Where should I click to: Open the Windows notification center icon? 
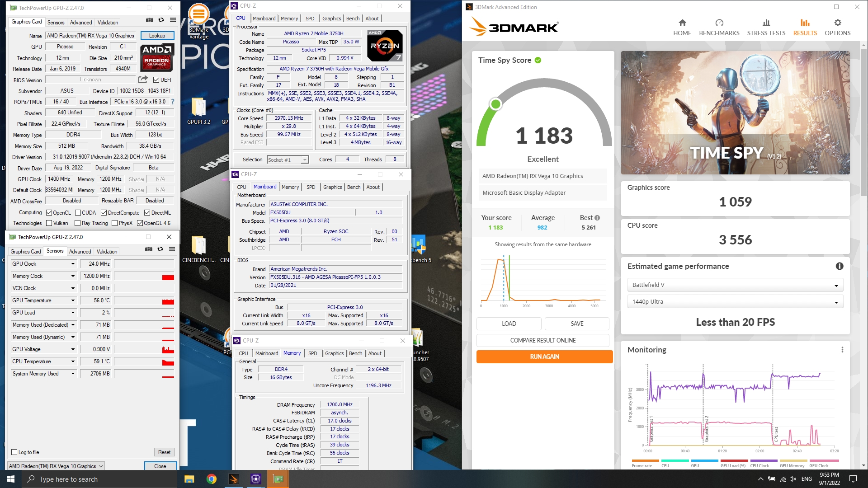click(x=853, y=479)
